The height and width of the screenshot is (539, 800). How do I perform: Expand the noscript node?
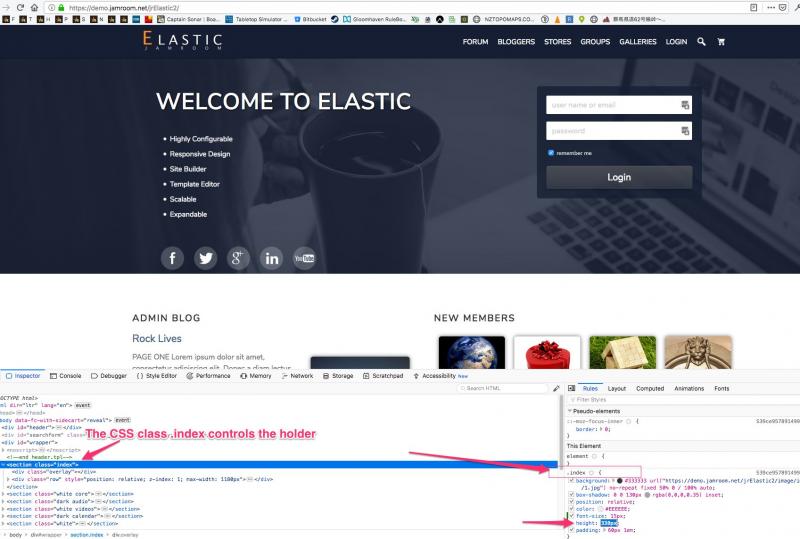[x=3, y=450]
